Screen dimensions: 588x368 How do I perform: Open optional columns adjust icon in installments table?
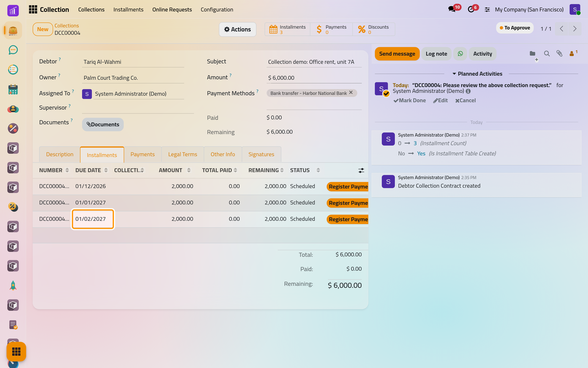tap(361, 171)
